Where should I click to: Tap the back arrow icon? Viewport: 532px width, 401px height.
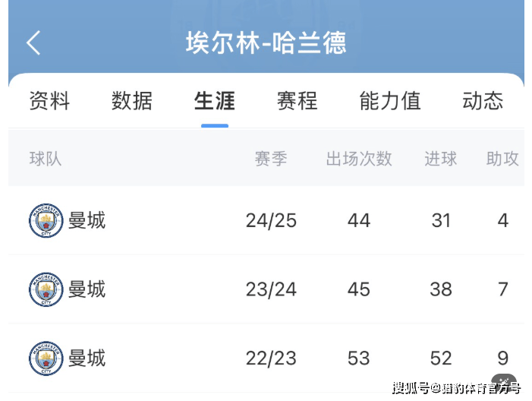(x=33, y=43)
